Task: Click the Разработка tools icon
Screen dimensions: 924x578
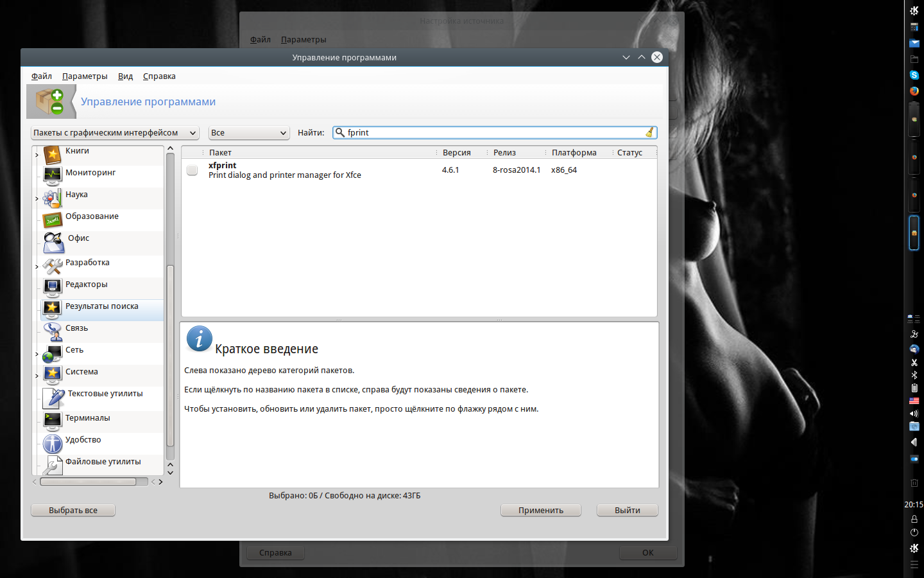Action: coord(52,265)
